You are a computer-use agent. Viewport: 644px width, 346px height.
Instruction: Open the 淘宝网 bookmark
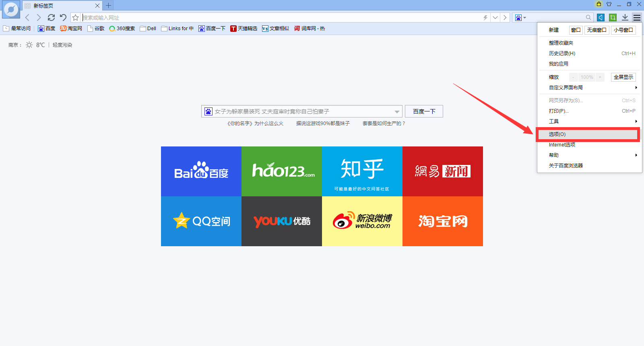(71, 29)
